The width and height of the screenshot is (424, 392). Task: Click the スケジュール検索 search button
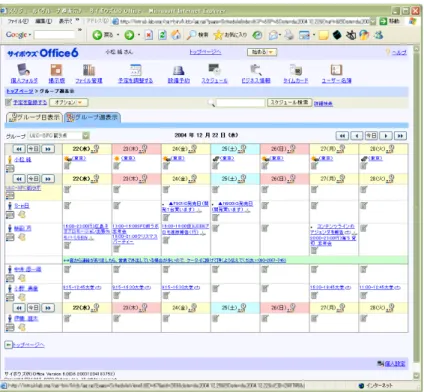[x=289, y=102]
